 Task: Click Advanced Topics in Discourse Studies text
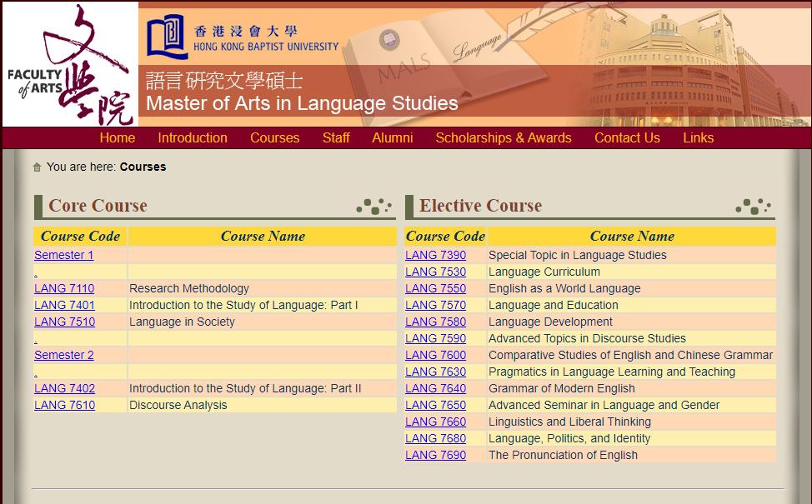(587, 338)
